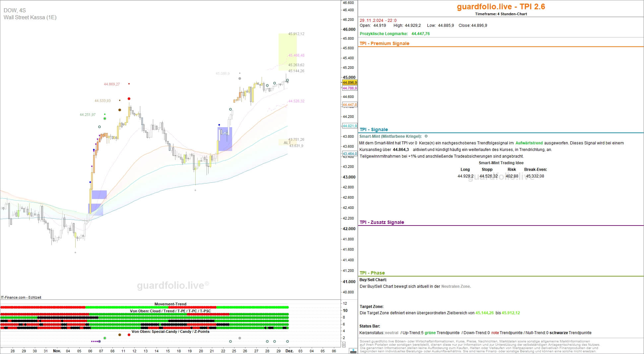Screen dimensions: 644x354
Task: Click the guardfolio.live - TPI 2.6 heading
Action: coord(501,7)
